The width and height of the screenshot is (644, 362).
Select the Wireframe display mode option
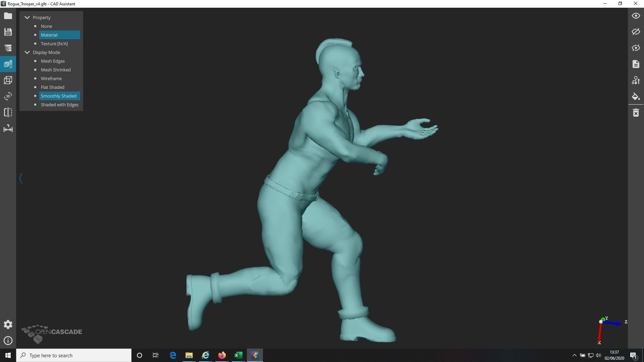[51, 78]
